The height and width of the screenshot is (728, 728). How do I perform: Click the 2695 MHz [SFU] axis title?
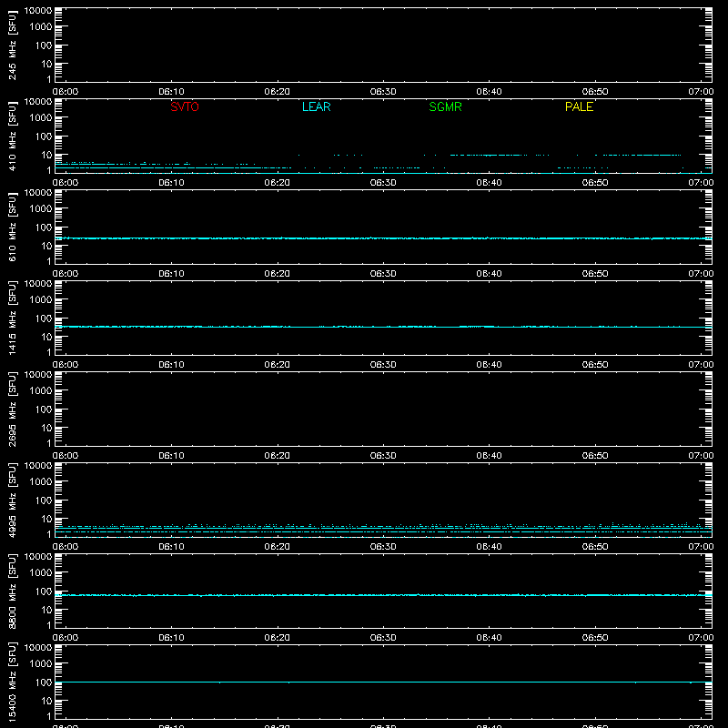pos(13,409)
